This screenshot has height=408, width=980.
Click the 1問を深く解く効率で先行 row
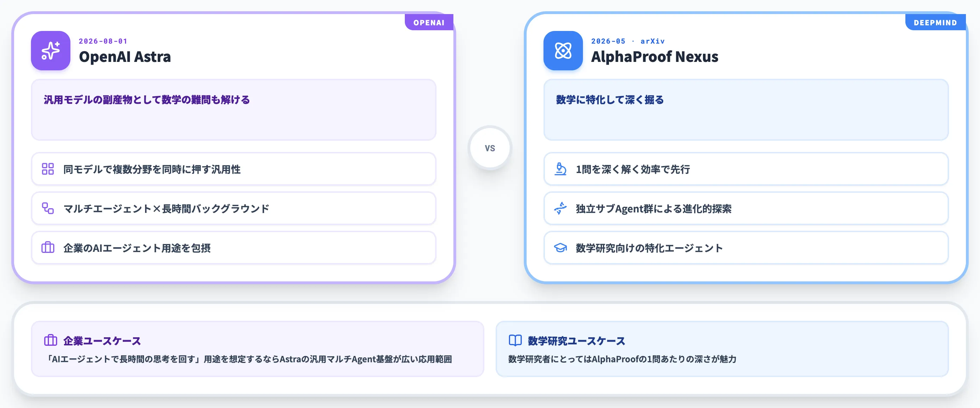click(746, 169)
